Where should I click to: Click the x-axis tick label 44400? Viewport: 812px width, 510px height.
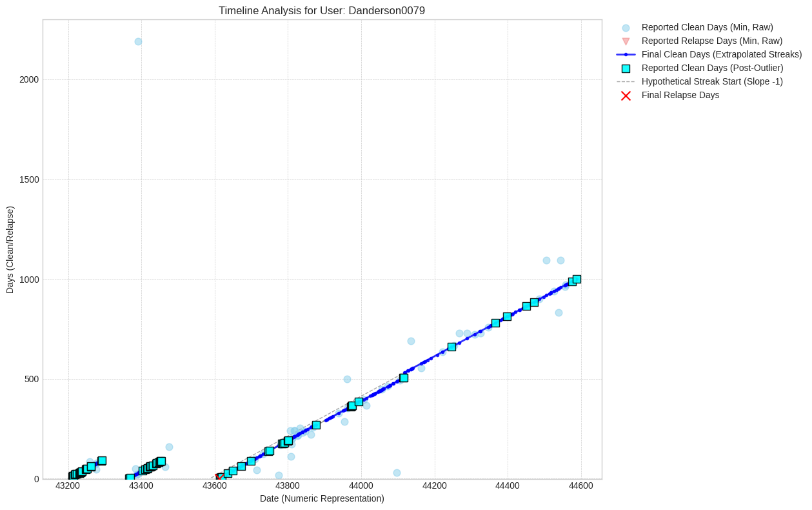pyautogui.click(x=508, y=485)
